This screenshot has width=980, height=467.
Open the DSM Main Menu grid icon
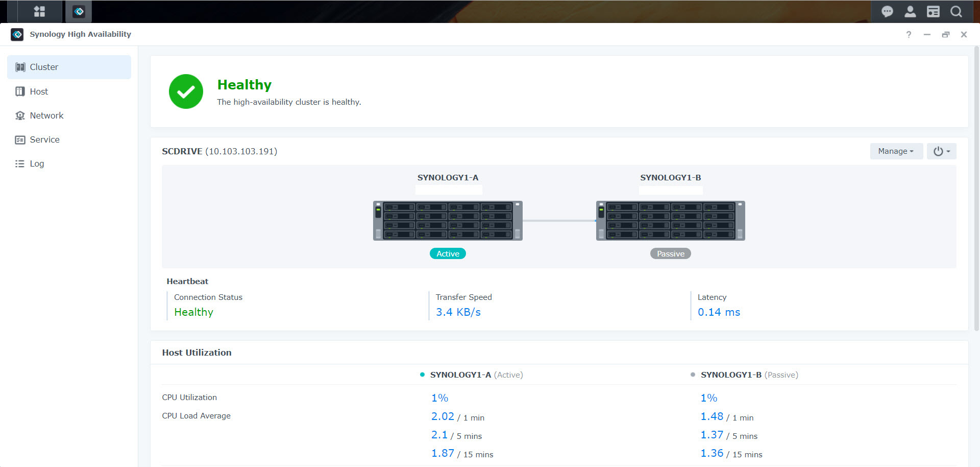(x=39, y=11)
